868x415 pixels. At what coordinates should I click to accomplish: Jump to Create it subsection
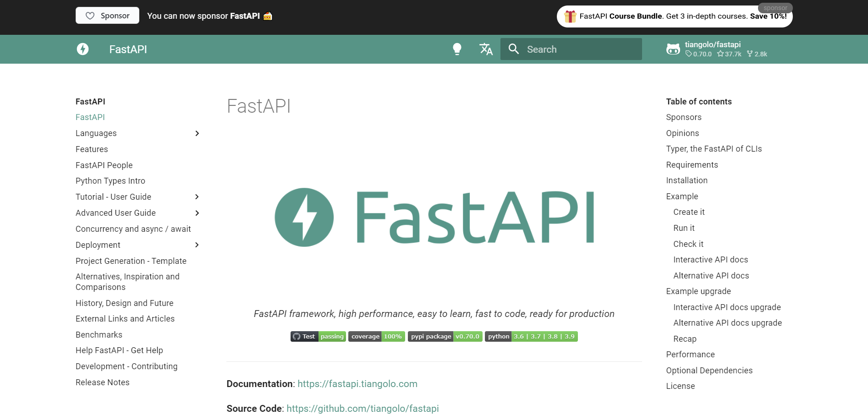(x=689, y=212)
